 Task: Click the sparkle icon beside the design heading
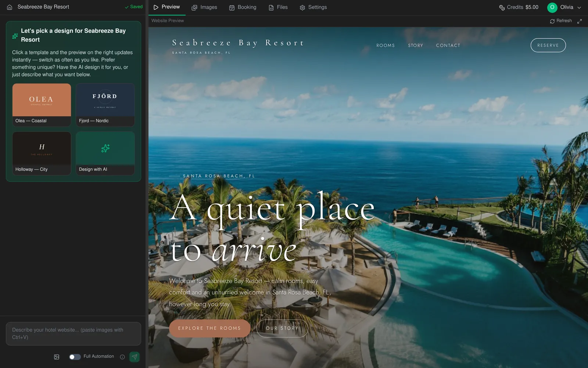[15, 36]
